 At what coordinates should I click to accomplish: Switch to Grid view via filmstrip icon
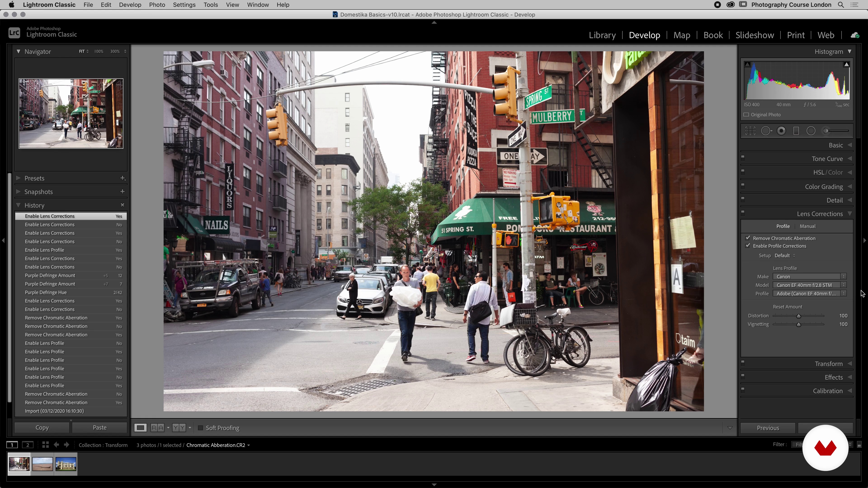pos(45,445)
